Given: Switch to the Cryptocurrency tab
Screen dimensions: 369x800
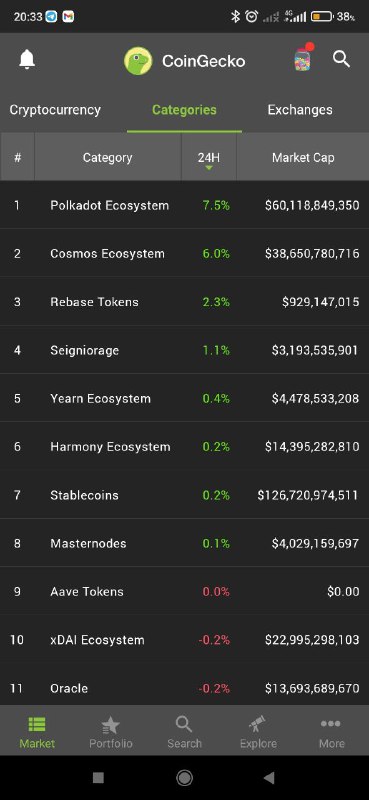Looking at the screenshot, I should (x=55, y=110).
